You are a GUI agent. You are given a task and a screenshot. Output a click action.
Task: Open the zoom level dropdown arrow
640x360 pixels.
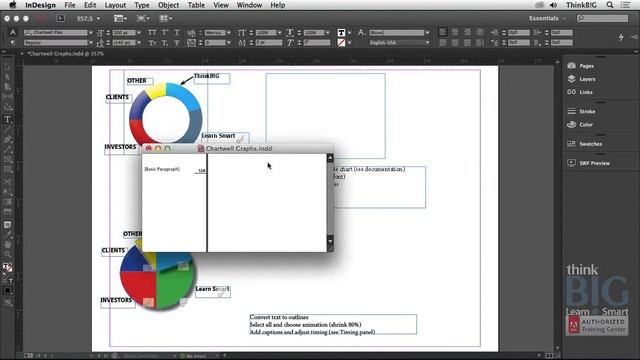98,18
